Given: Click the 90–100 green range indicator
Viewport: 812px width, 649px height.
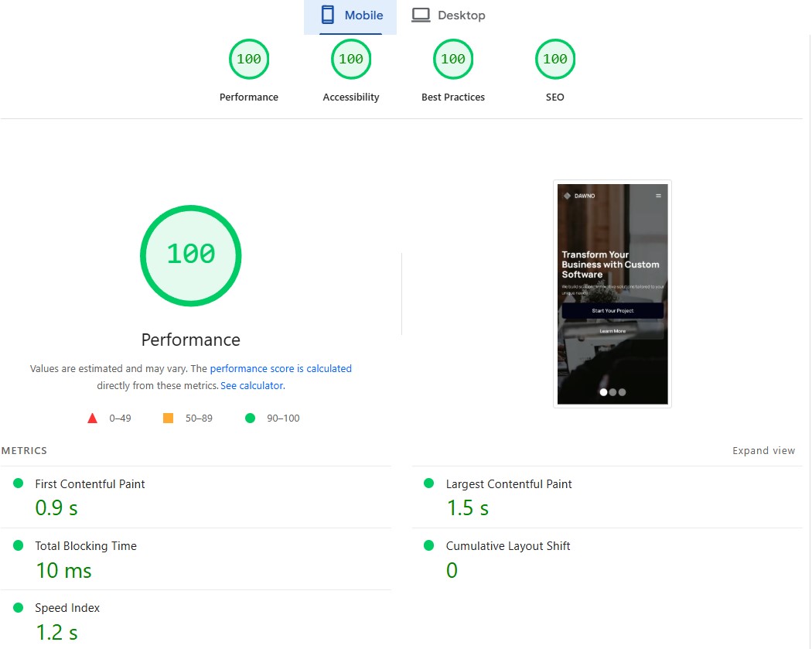Looking at the screenshot, I should (249, 418).
